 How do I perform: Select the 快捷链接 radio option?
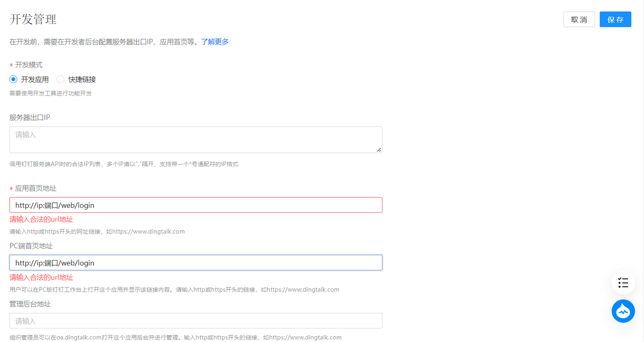61,79
